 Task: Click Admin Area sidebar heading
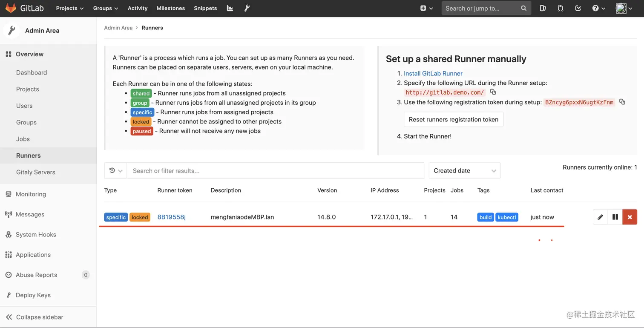pyautogui.click(x=42, y=31)
